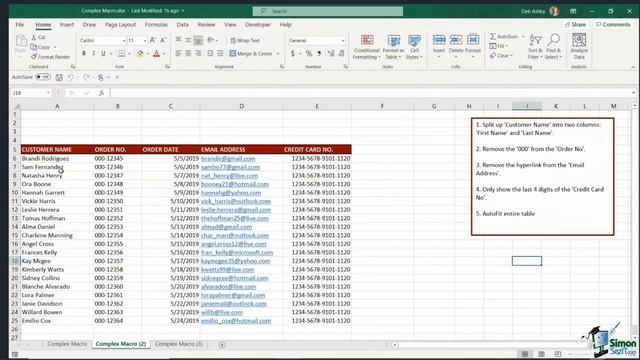Expand the Name Box dropdown
Screen dimensions: 640x360
point(48,93)
